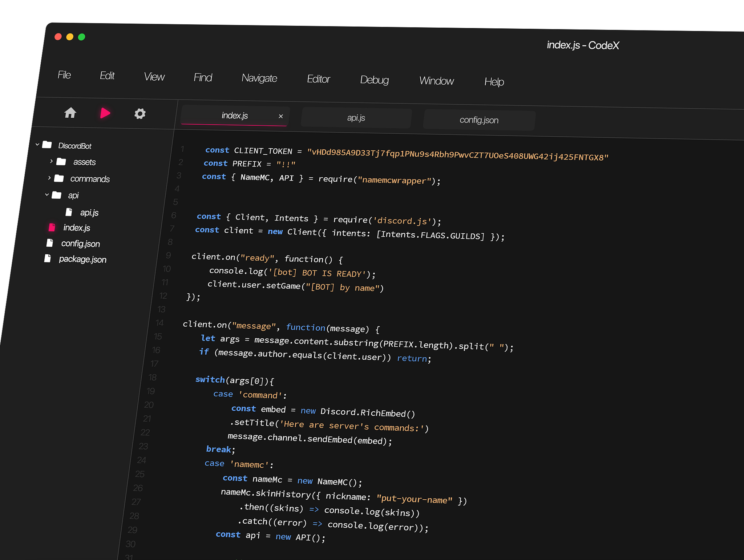The image size is (744, 560).
Task: Switch to the config.json tab
Action: point(478,120)
